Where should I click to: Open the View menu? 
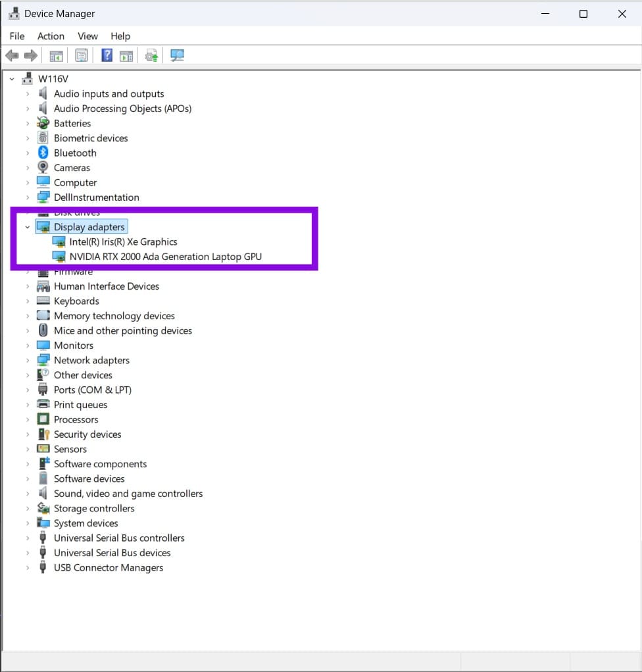coord(87,36)
